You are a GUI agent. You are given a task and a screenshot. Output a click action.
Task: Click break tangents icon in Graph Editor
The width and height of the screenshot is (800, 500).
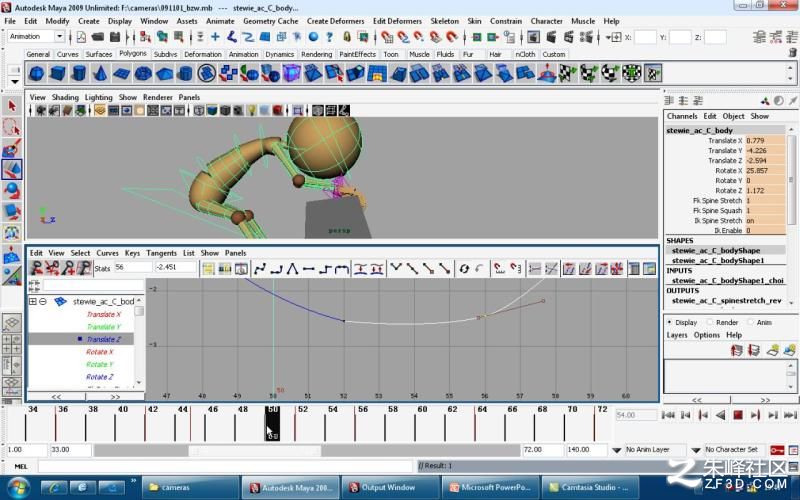tap(396, 268)
